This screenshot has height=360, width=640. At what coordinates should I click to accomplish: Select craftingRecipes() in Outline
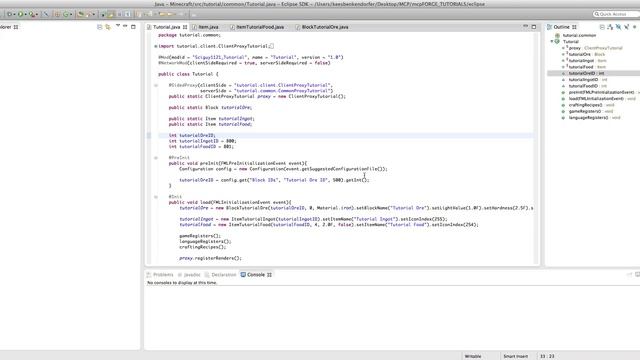click(x=588, y=105)
